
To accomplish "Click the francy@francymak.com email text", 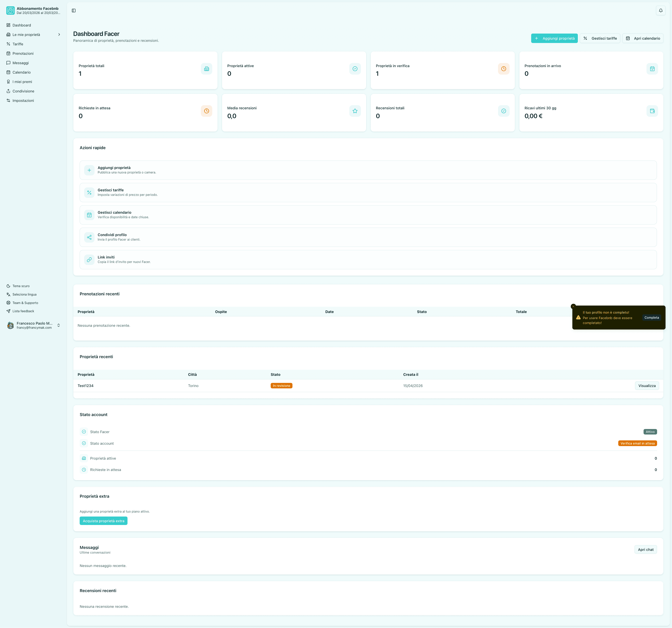I will click(x=34, y=328).
